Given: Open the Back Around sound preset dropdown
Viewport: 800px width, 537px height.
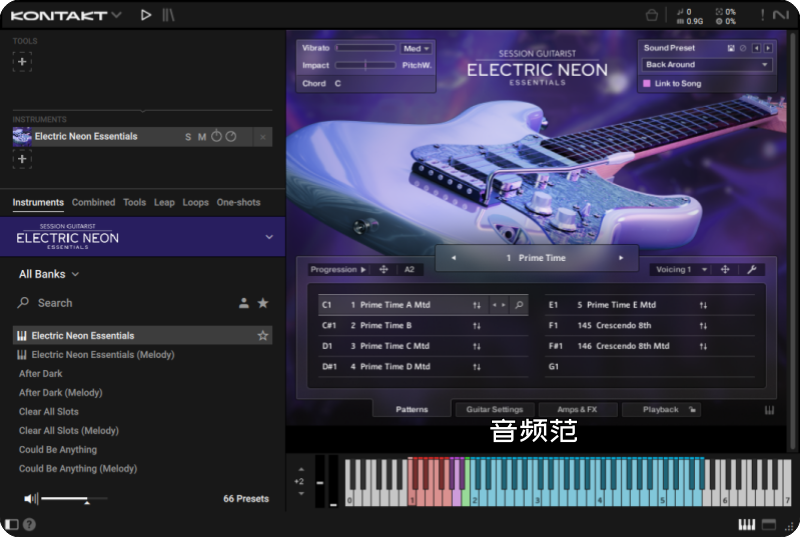Looking at the screenshot, I should tap(707, 65).
